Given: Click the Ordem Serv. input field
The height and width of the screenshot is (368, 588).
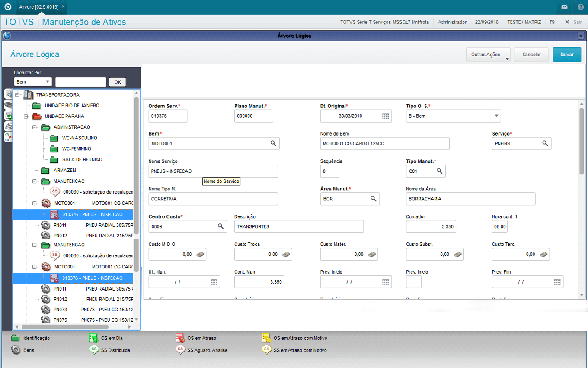Looking at the screenshot, I should 168,116.
